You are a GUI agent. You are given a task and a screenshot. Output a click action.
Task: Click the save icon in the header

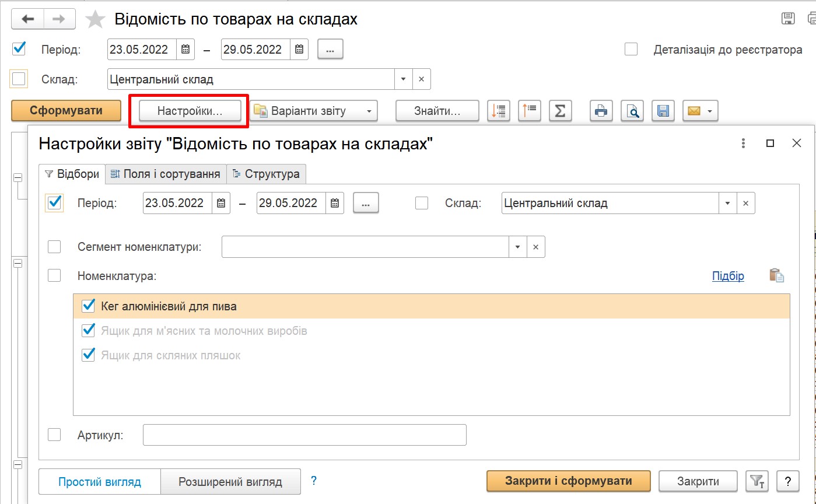coord(788,19)
